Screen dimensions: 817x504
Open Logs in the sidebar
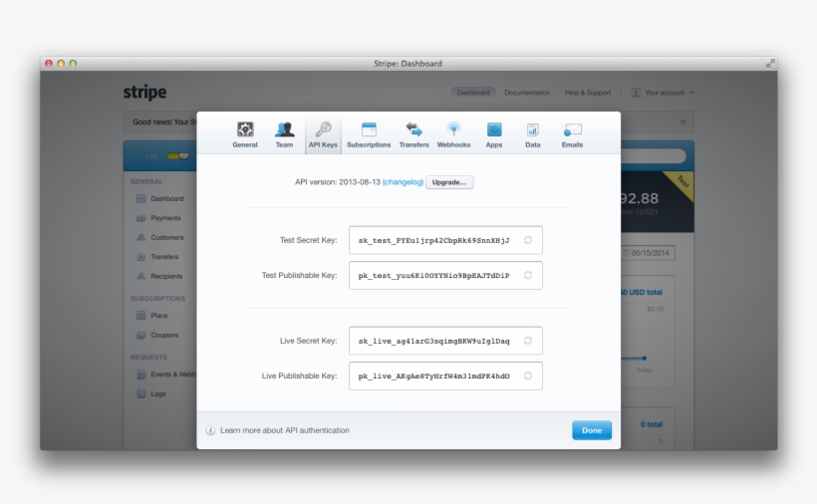(x=151, y=393)
